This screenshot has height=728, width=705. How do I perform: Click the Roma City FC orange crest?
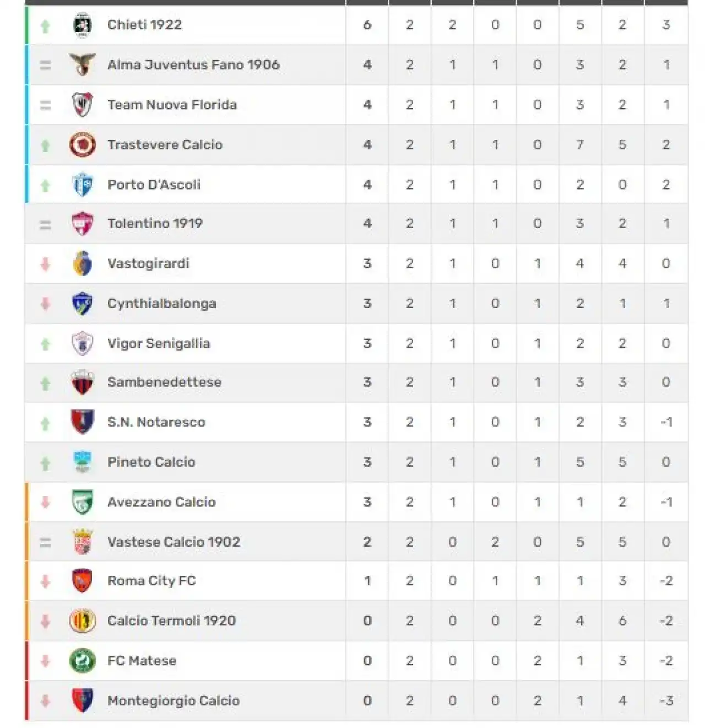(83, 581)
